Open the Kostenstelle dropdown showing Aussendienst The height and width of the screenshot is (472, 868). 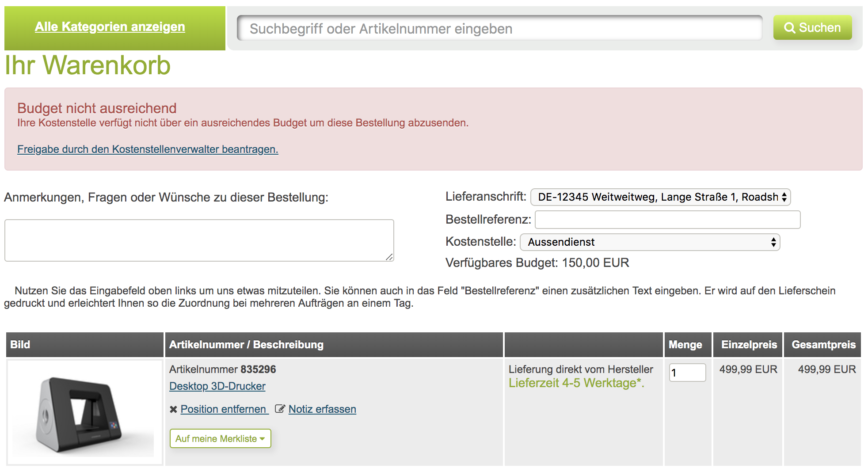click(x=650, y=242)
